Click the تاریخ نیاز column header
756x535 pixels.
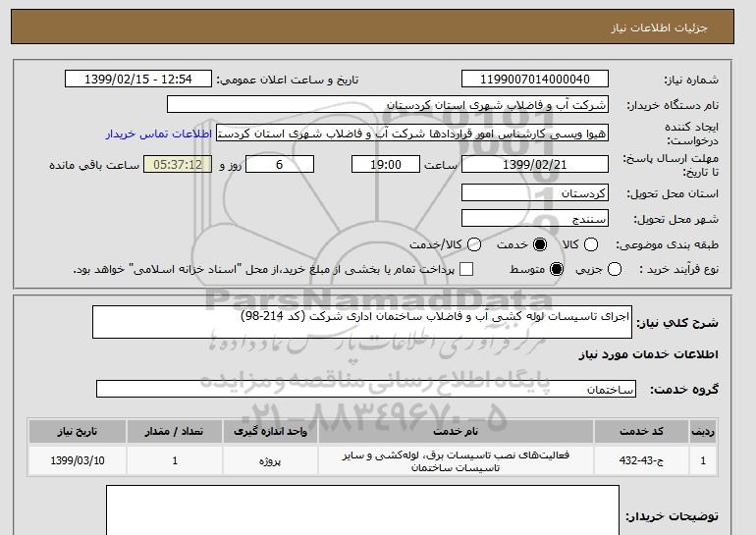point(78,431)
